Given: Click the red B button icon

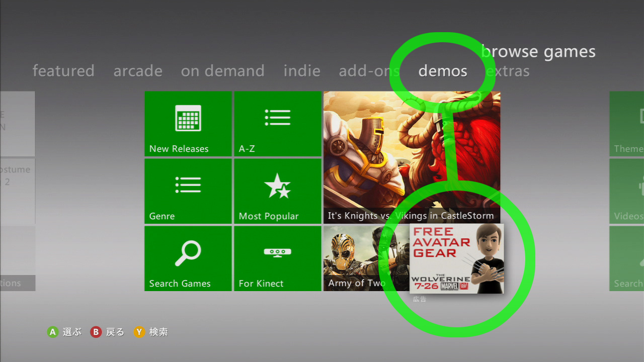Looking at the screenshot, I should (96, 332).
